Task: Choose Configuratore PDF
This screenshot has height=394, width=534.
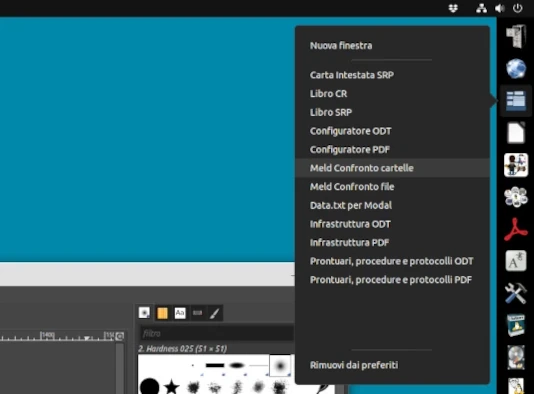Action: pos(392,149)
